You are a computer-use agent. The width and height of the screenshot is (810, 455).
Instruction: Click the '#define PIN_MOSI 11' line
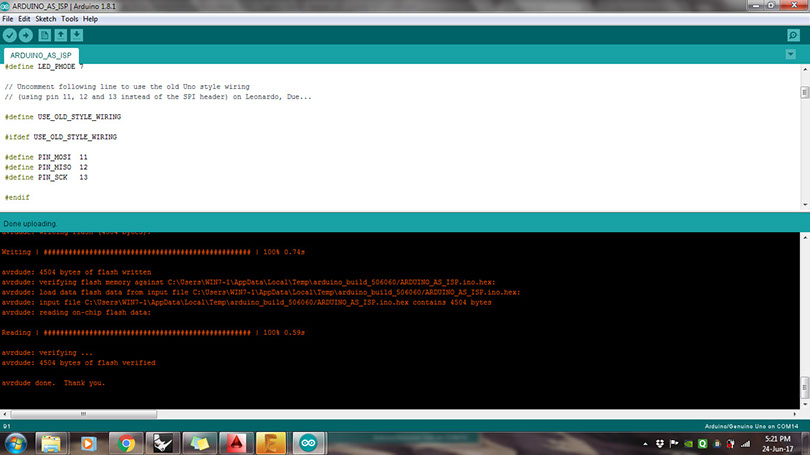(x=46, y=157)
